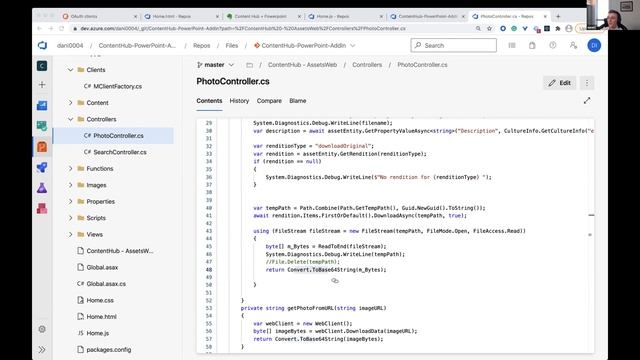Open ContentHub-PowerPoint-Addin repo dropdown
This screenshot has height=360, width=640.
[304, 45]
